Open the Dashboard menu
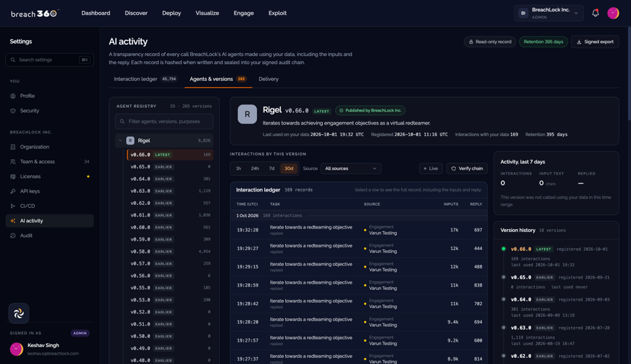 (x=96, y=13)
